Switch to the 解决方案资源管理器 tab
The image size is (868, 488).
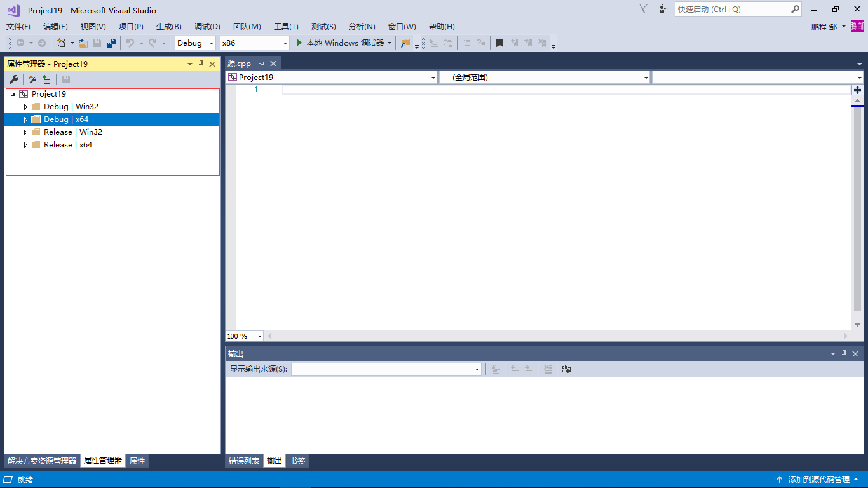40,461
